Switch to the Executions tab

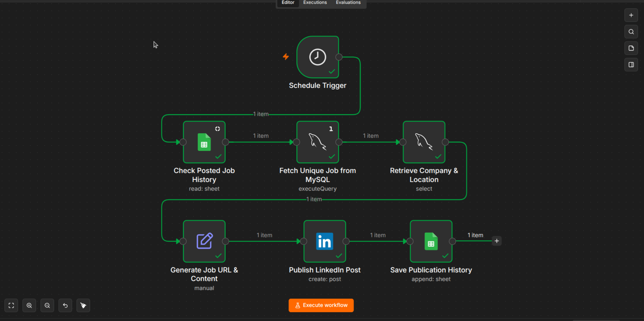(315, 3)
